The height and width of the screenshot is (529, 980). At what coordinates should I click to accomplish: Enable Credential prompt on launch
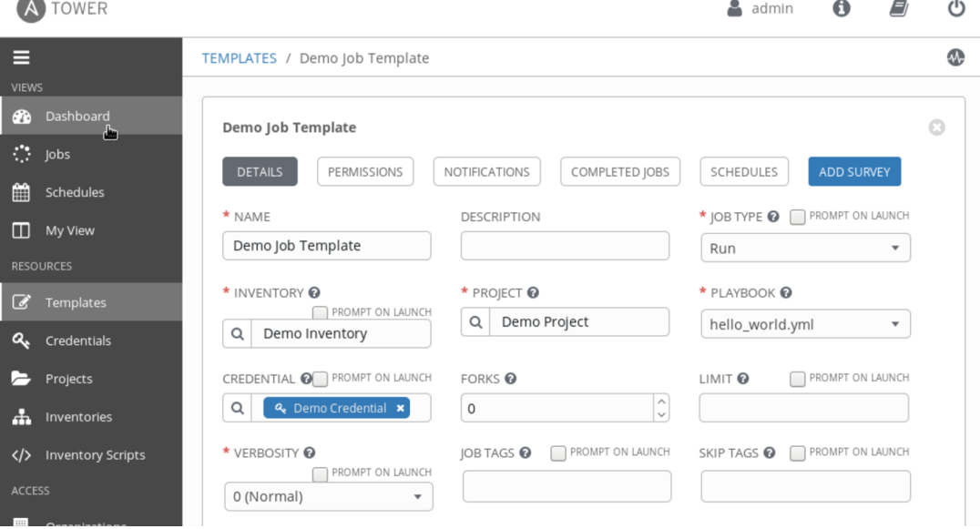tap(320, 379)
